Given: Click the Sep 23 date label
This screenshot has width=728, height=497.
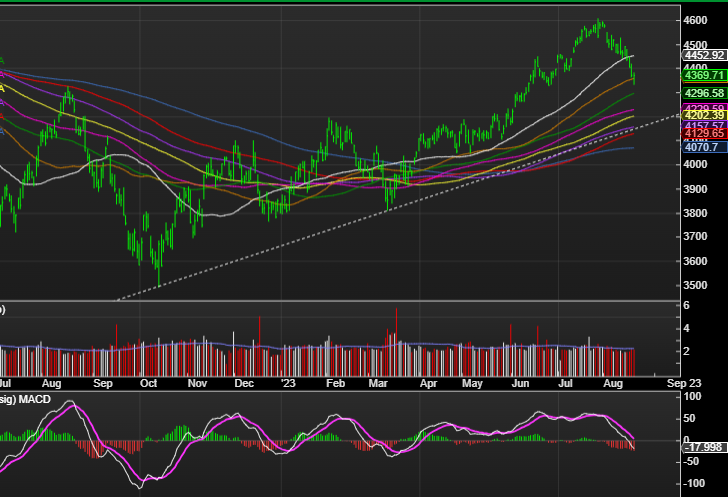Looking at the screenshot, I should click(x=684, y=383).
